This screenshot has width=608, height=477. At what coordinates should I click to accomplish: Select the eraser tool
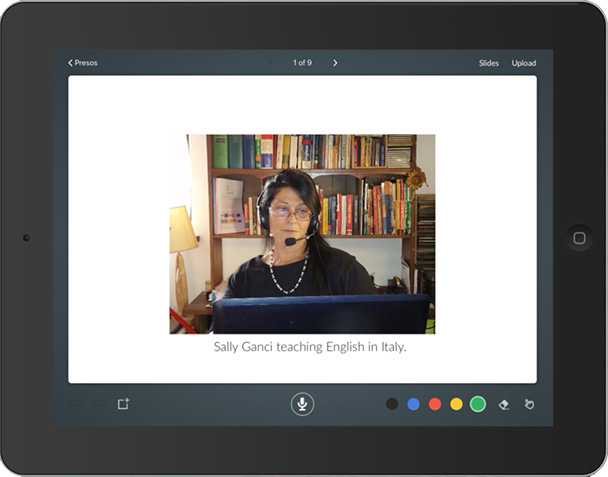(x=504, y=404)
